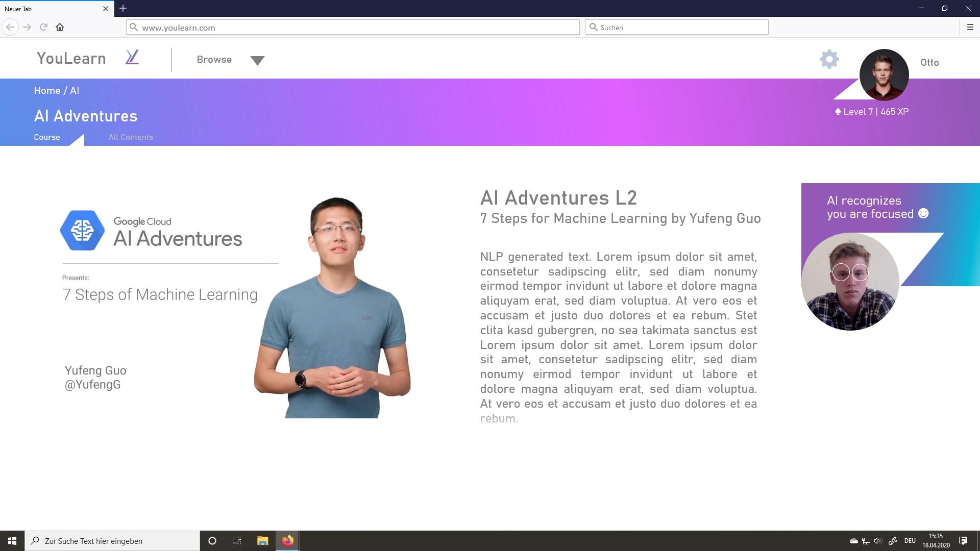Switch to the All Contents tab
This screenshot has height=551, width=980.
(131, 137)
